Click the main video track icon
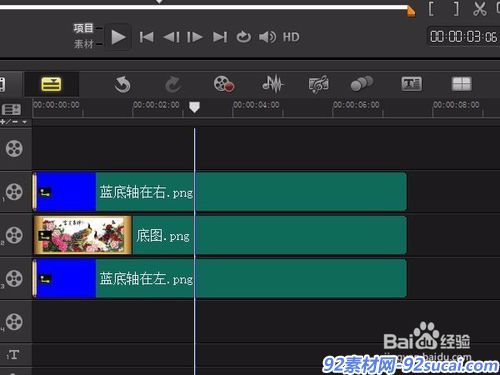 14,148
